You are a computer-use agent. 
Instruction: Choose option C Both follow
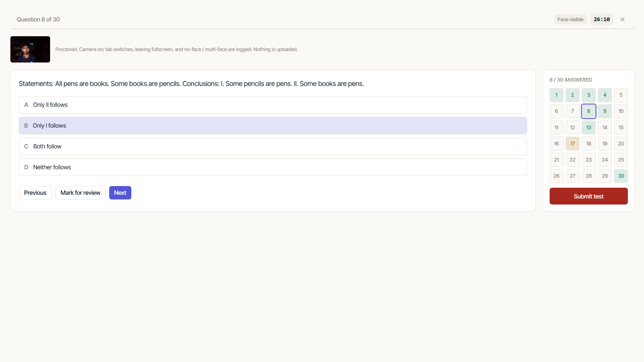273,146
